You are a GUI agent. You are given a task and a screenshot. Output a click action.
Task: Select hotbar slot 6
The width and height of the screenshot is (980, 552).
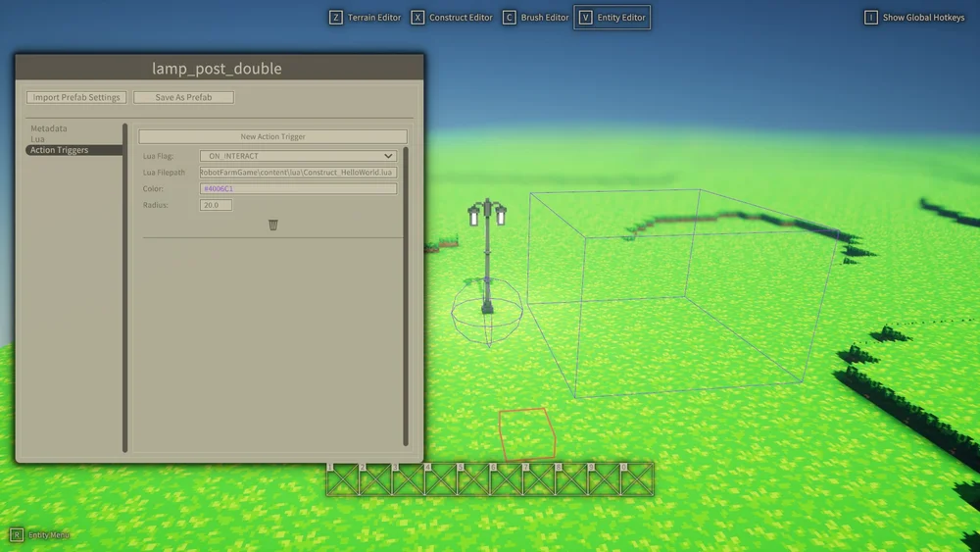coord(506,479)
